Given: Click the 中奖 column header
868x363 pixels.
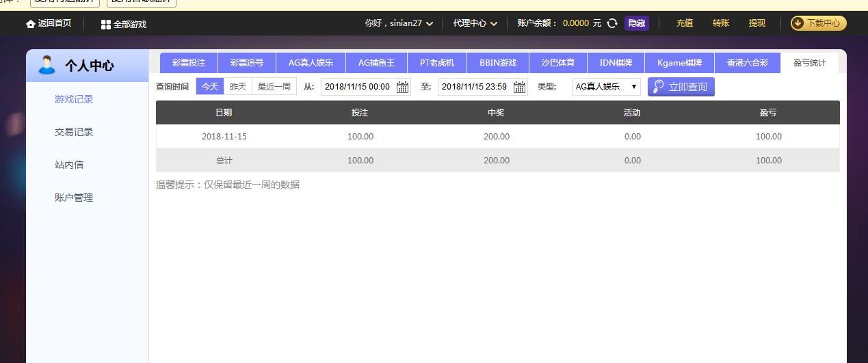Looking at the screenshot, I should (496, 113).
